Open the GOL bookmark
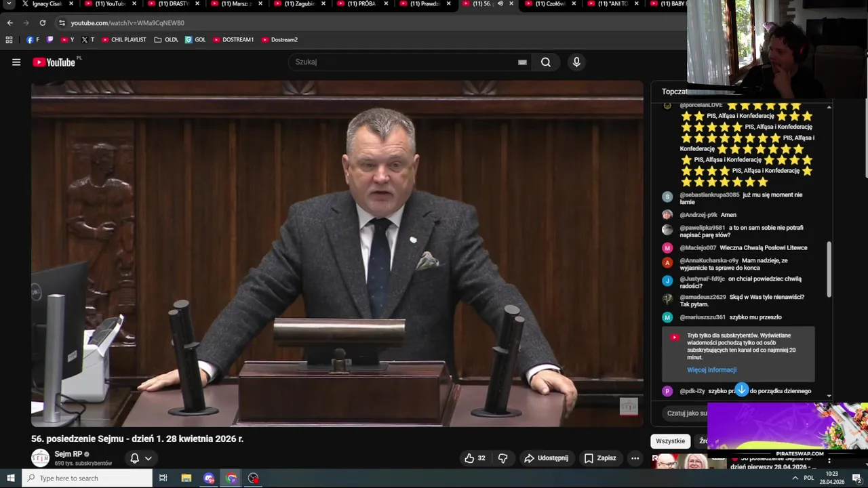Viewport: 868px width, 488px height. (195, 40)
